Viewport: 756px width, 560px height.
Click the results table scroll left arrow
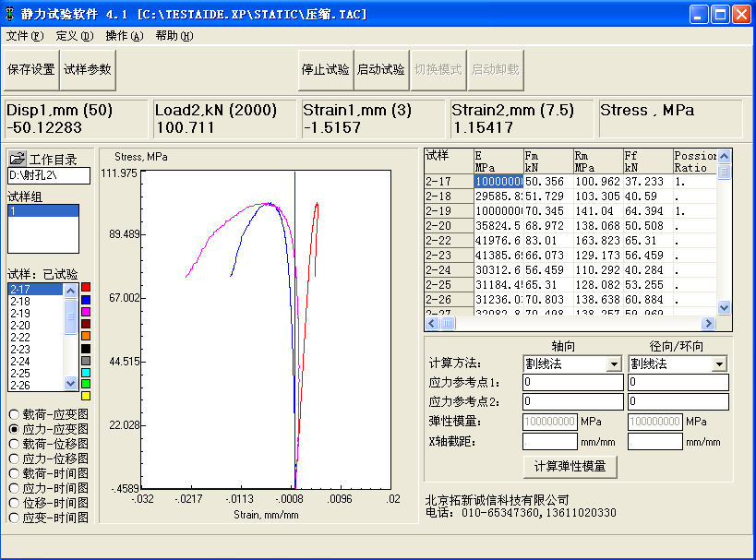[432, 324]
